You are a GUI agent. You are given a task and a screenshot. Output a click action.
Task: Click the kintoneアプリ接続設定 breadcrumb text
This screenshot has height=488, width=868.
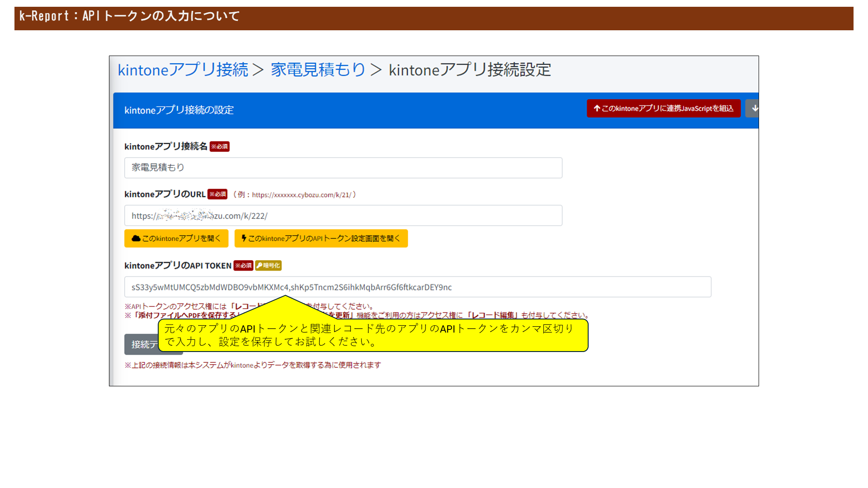click(470, 70)
